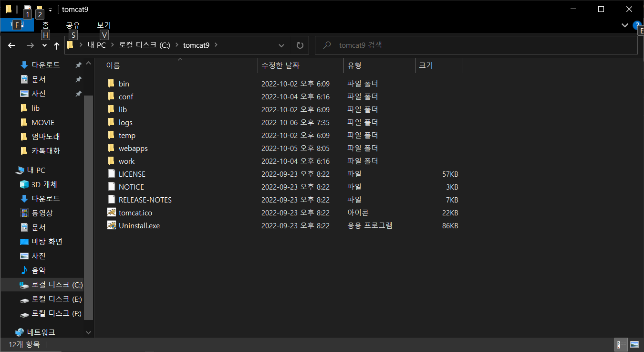Switch to large icons view in status bar
644x352 pixels.
pos(634,344)
